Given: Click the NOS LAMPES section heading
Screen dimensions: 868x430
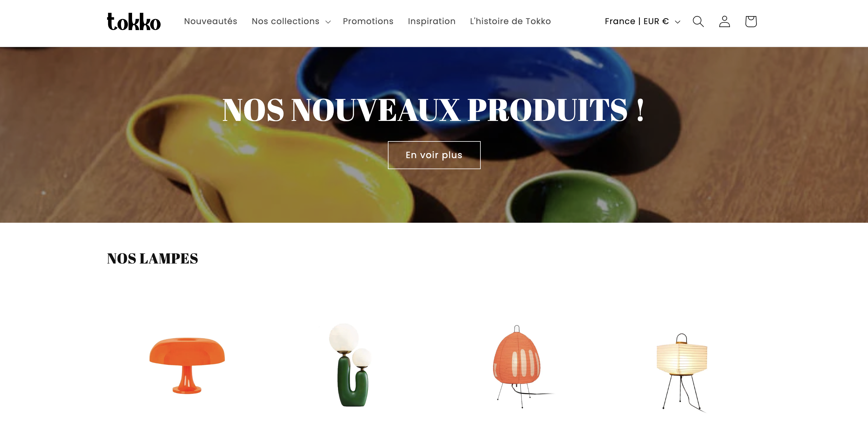Looking at the screenshot, I should [152, 259].
